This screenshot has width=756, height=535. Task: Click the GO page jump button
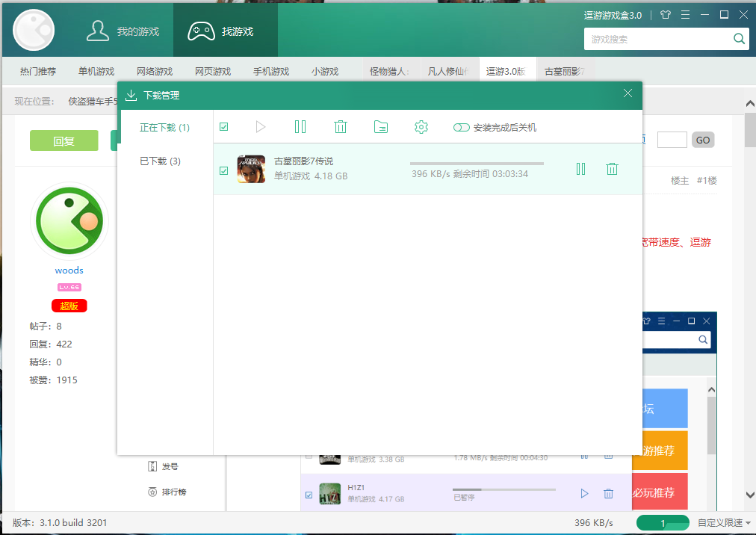tap(703, 140)
